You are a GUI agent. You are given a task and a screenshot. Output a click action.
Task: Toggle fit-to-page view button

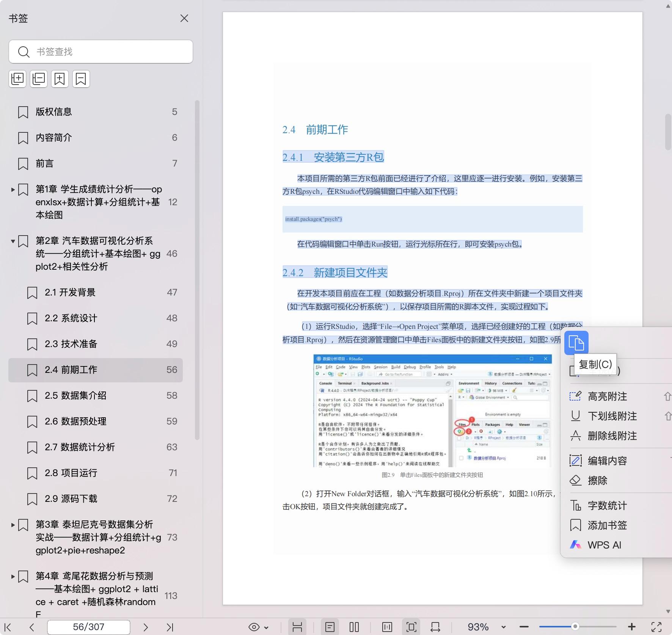[411, 627]
